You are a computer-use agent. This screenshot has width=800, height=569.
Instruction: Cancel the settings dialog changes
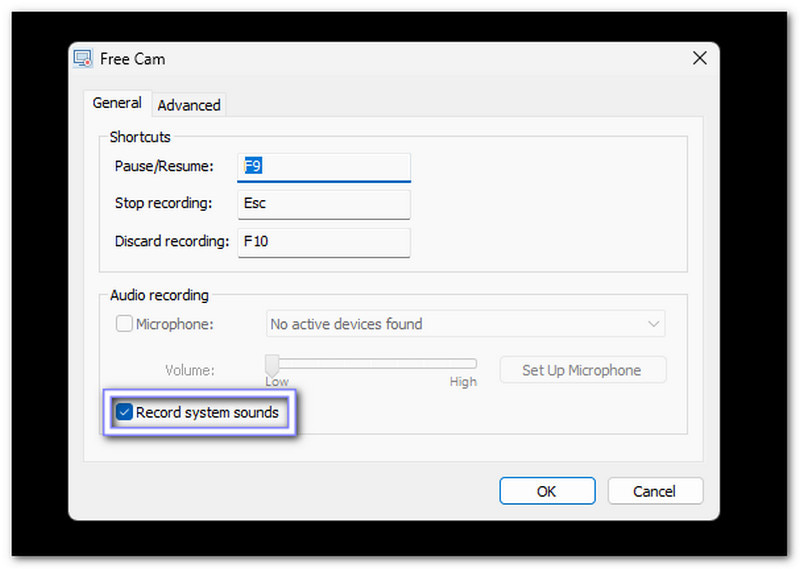pos(654,491)
